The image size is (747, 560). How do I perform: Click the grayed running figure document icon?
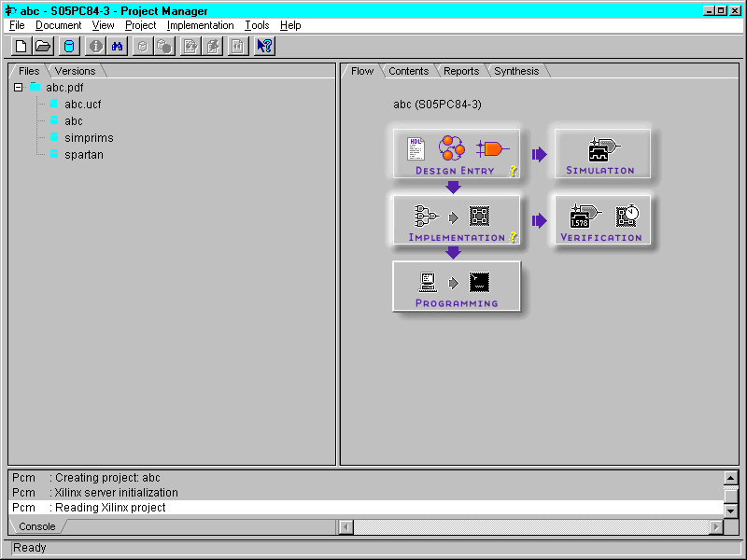213,46
